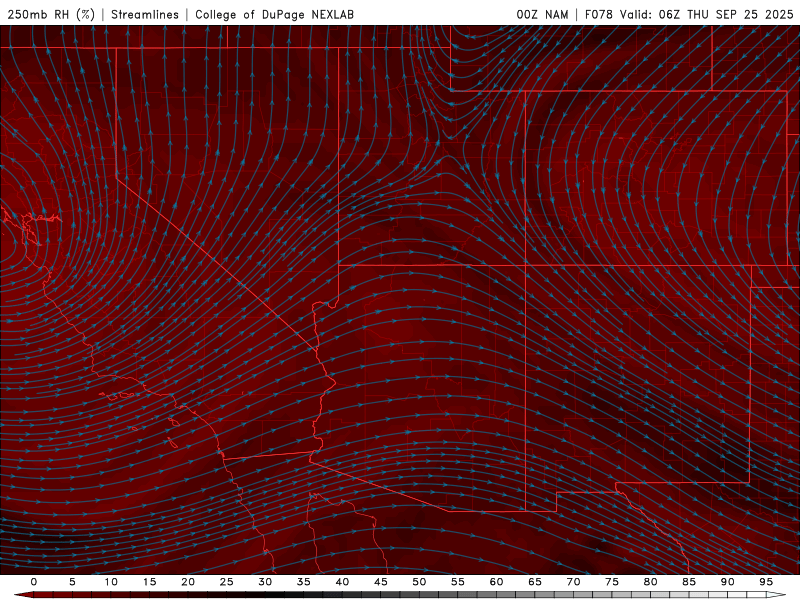Viewport: 800px width, 600px height.
Task: Select the 20 tick label on the color scale
Action: click(188, 582)
